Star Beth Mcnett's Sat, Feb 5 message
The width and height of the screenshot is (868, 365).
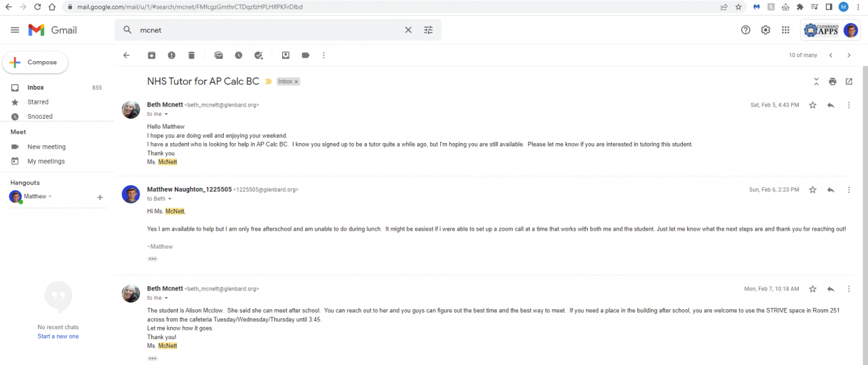coord(813,105)
